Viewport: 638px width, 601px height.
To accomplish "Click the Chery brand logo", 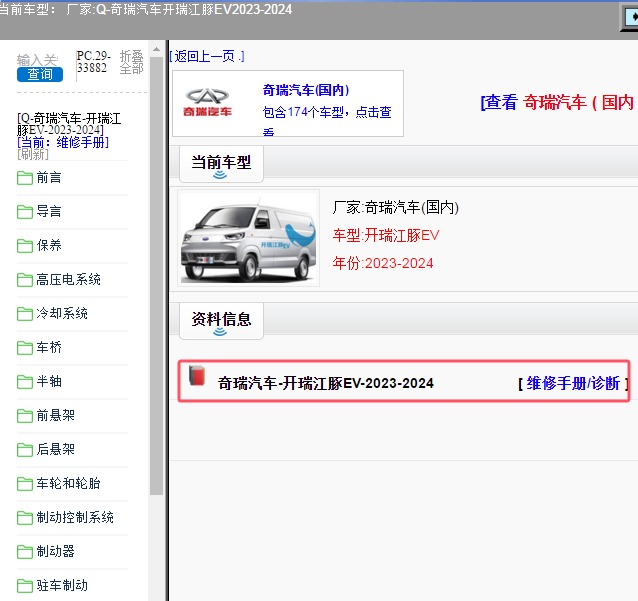I will click(x=208, y=103).
